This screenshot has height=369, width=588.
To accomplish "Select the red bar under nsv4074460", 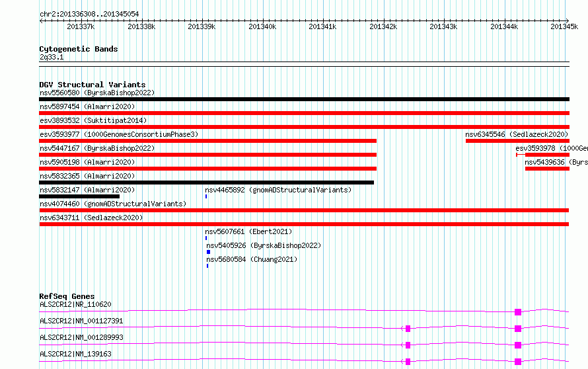I will [304, 210].
